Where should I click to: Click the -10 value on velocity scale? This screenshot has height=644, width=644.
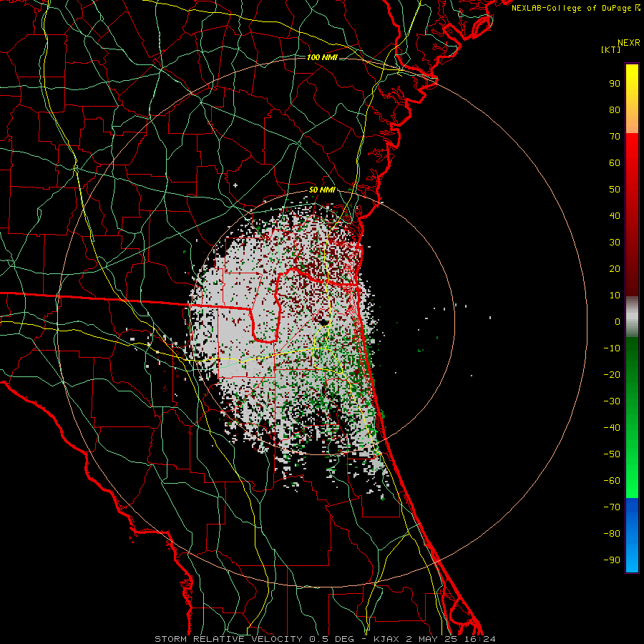click(612, 348)
